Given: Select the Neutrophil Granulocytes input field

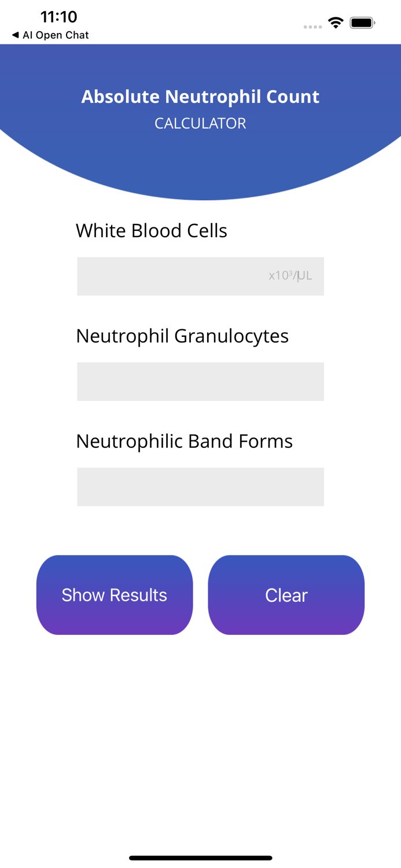Looking at the screenshot, I should tap(200, 381).
